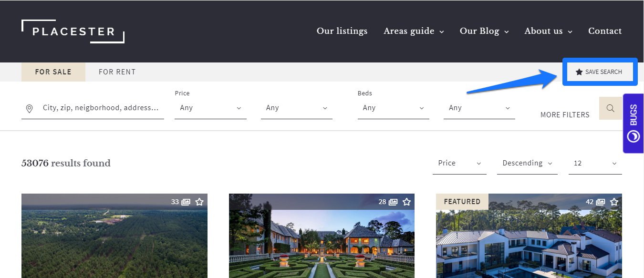Open gallery icon showing 28 photos
This screenshot has height=278, width=644.
tap(393, 202)
